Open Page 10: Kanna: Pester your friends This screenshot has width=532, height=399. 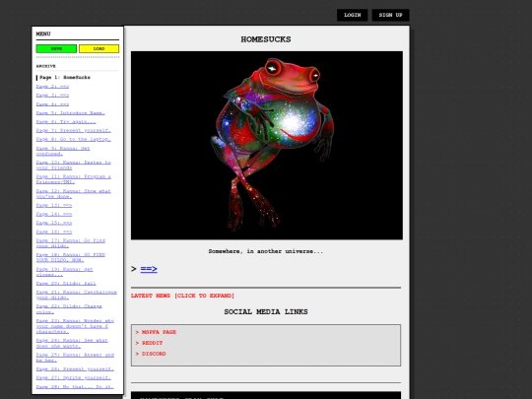[x=74, y=166]
